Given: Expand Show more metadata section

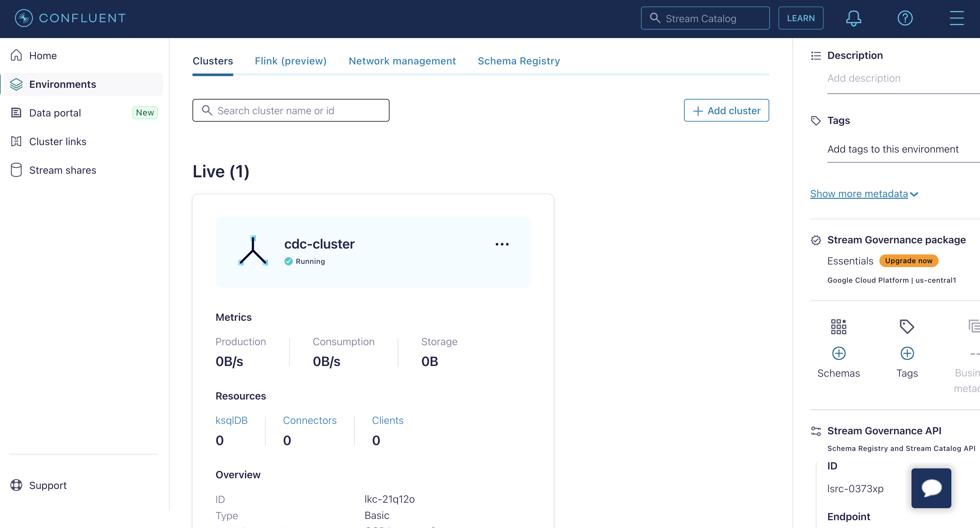Looking at the screenshot, I should click(x=863, y=193).
